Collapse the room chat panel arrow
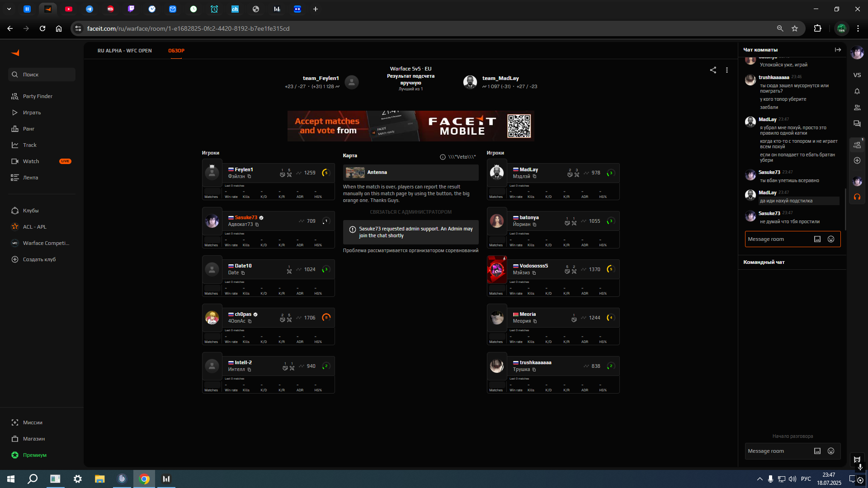Screen dimensions: 868x488 coord(838,50)
